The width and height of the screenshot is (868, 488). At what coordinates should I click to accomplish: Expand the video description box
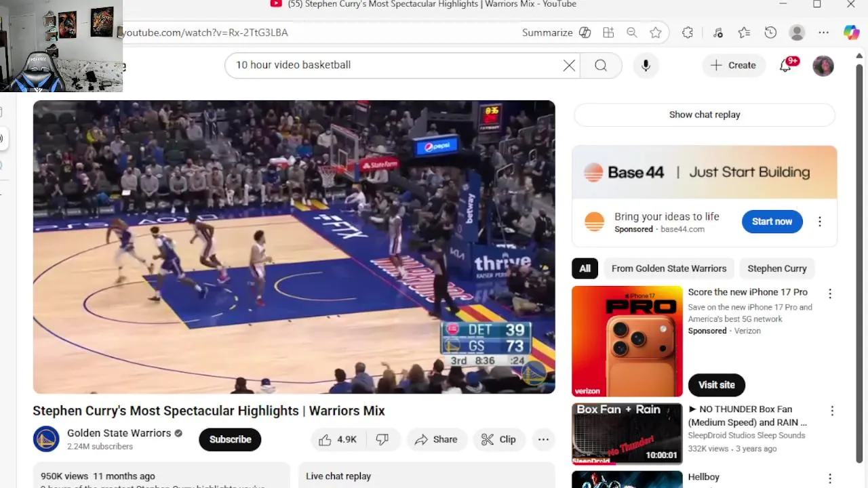161,476
